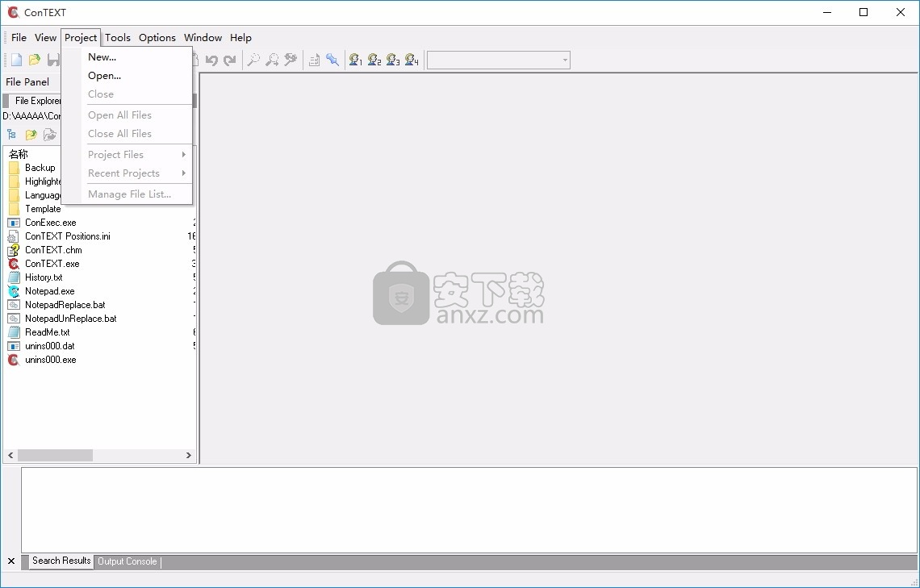
Task: Run user command 2 icon
Action: tap(374, 60)
